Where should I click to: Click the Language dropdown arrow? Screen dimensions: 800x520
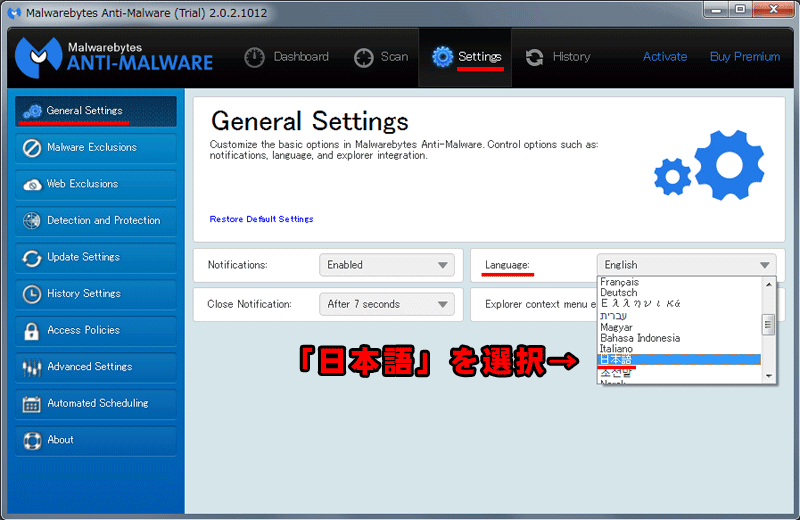click(764, 265)
